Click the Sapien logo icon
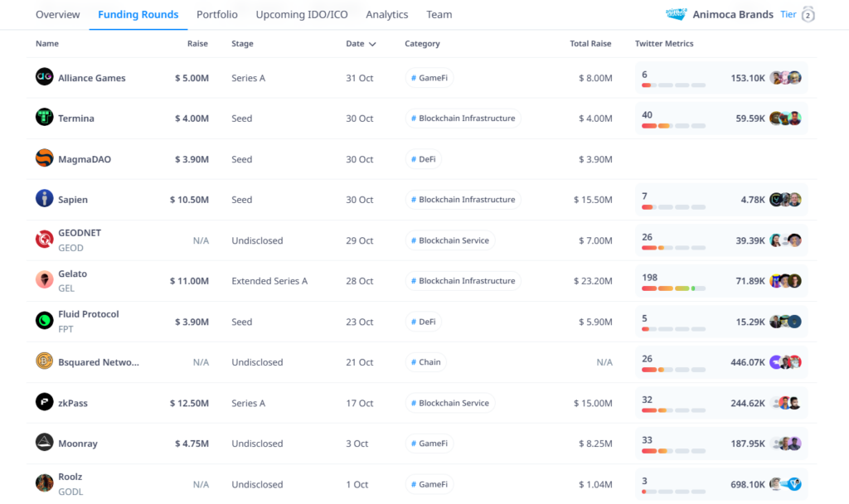Viewport: 849px width, 504px height. click(x=45, y=199)
